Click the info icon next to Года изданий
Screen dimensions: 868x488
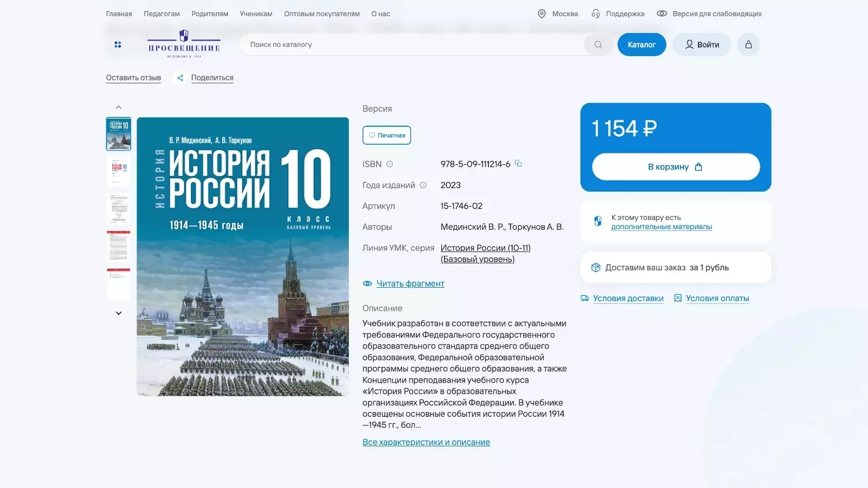click(423, 185)
